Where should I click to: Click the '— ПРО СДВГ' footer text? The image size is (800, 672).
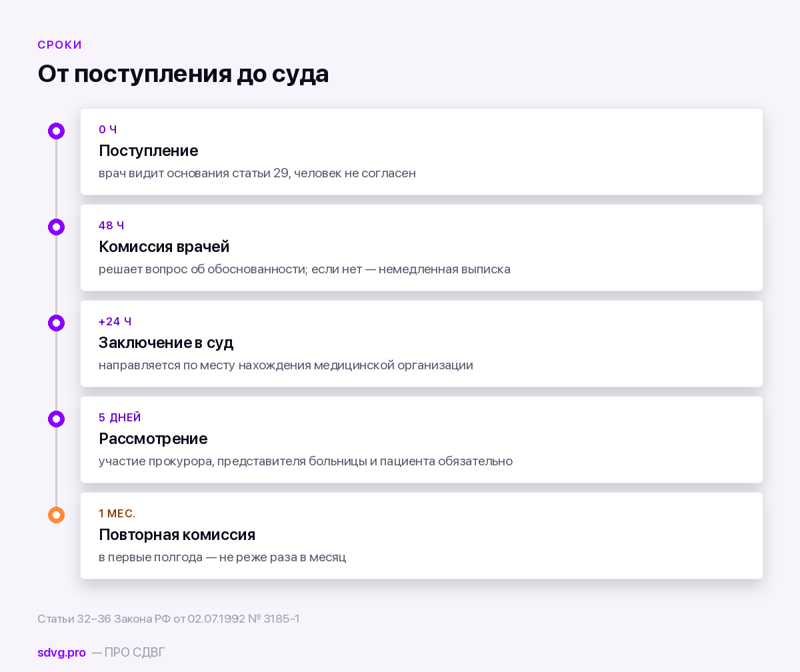pyautogui.click(x=128, y=653)
